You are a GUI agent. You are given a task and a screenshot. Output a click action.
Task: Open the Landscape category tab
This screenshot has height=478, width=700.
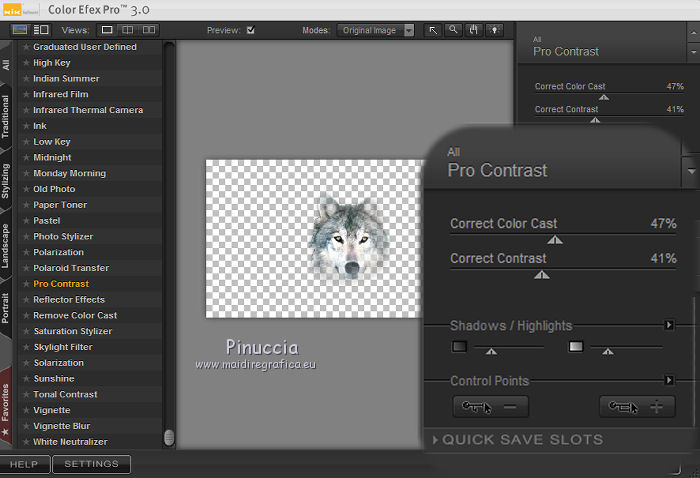[x=5, y=245]
